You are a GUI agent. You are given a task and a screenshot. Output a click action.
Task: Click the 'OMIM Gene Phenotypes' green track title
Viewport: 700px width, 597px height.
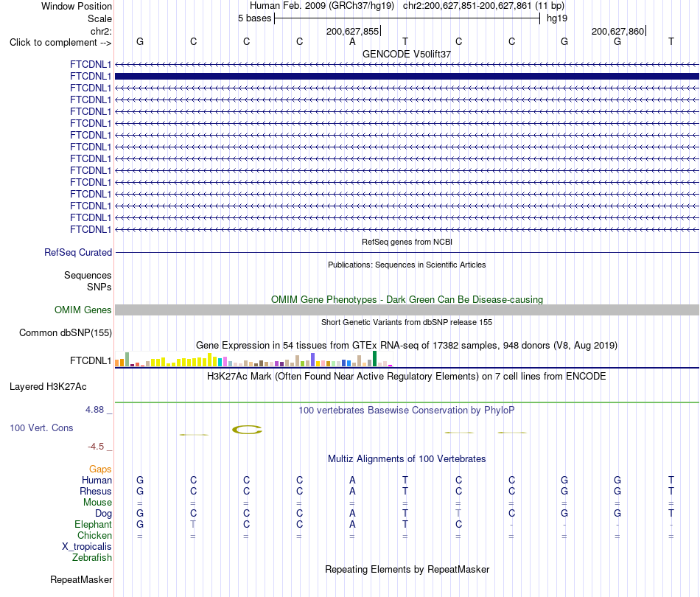[x=407, y=300]
